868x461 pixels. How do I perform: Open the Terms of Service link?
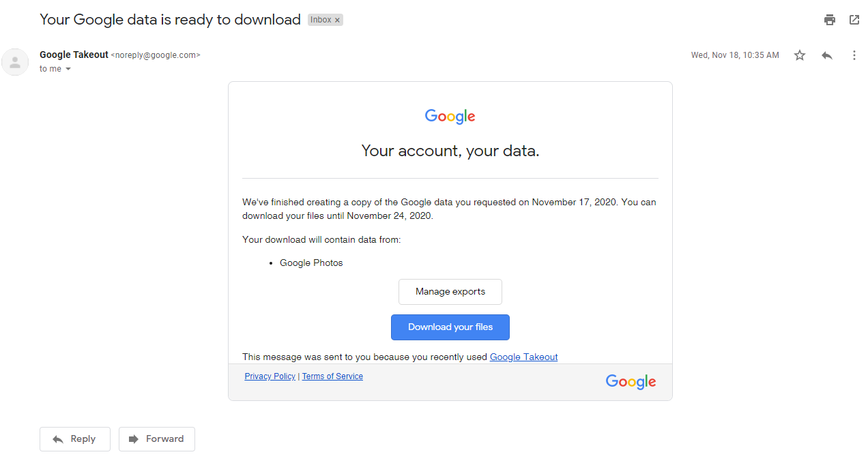click(332, 376)
